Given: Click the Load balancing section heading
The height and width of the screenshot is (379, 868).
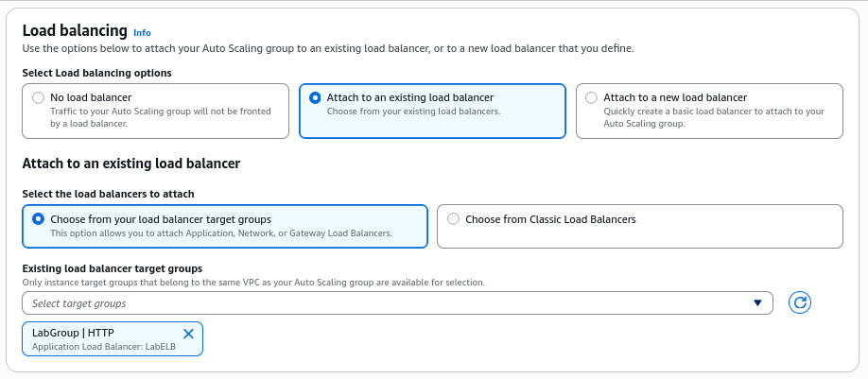Looking at the screenshot, I should point(74,30).
